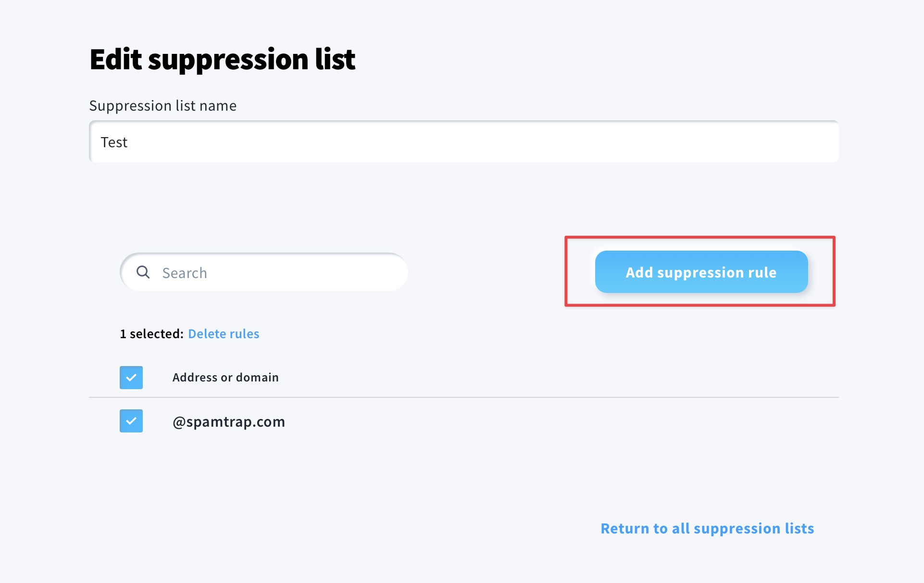Focus the Search rules input field
This screenshot has width=924, height=583.
pyautogui.click(x=264, y=272)
